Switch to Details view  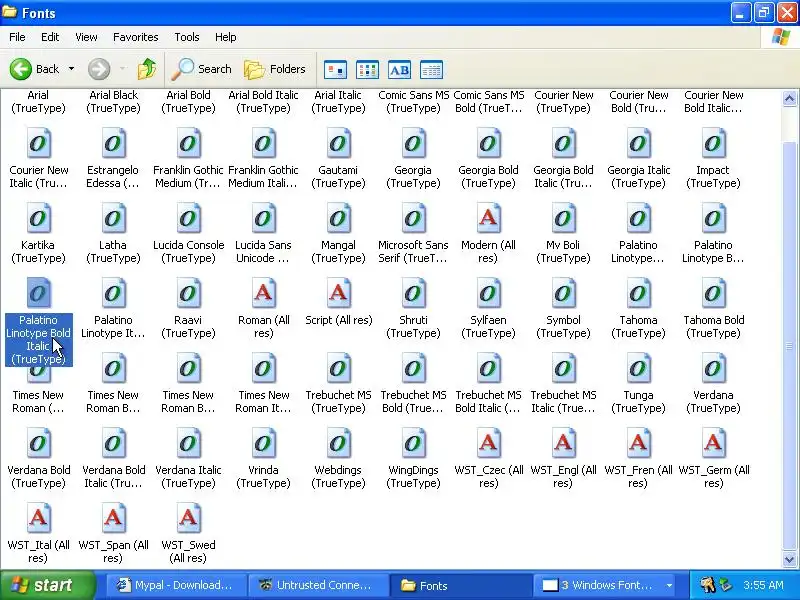pos(431,69)
